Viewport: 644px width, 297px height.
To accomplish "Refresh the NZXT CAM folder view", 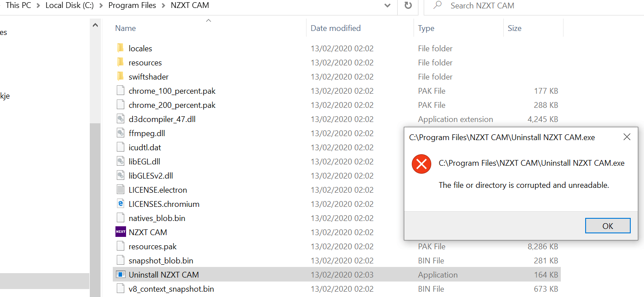I will (x=408, y=6).
